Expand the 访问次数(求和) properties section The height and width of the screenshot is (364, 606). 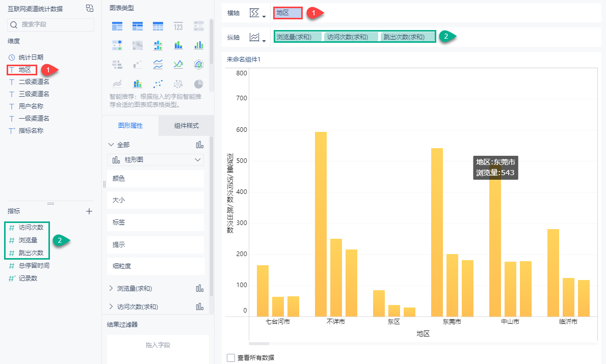(111, 306)
